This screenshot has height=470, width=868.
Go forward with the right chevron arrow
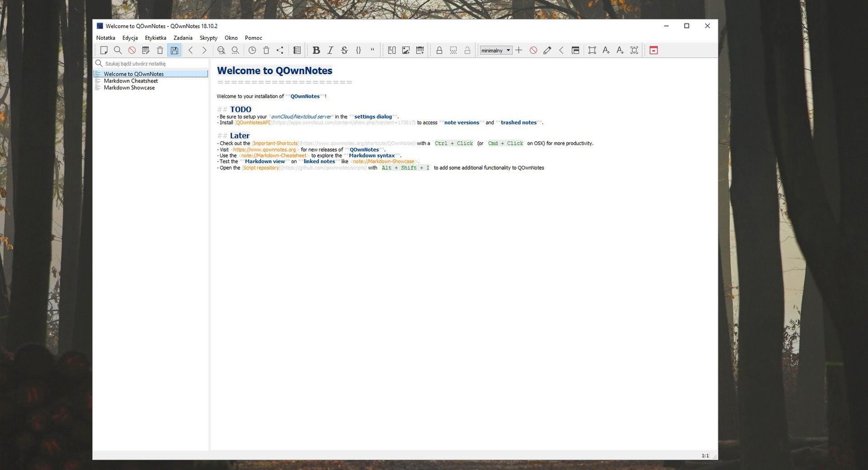(204, 50)
